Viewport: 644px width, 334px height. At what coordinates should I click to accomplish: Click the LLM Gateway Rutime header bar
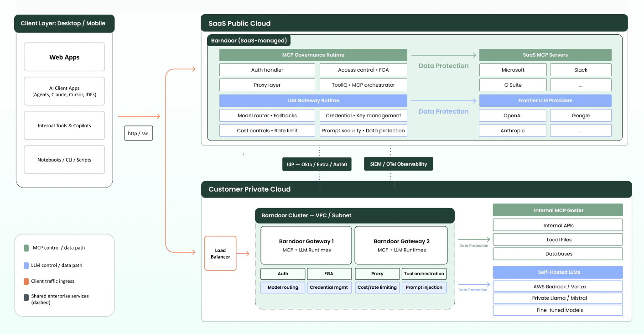click(313, 100)
